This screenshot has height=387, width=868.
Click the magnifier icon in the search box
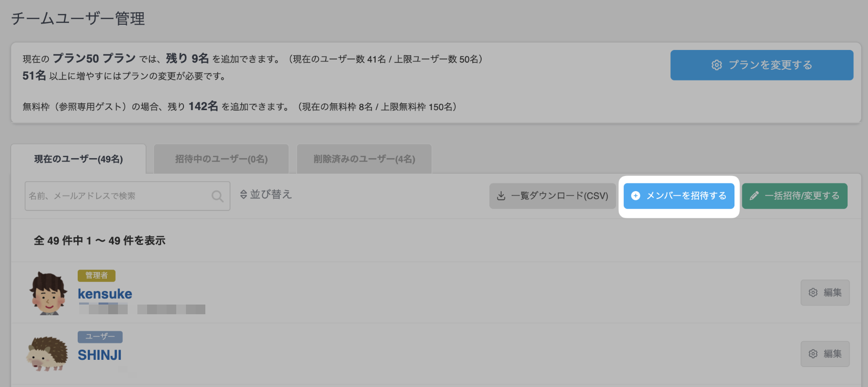coord(217,196)
